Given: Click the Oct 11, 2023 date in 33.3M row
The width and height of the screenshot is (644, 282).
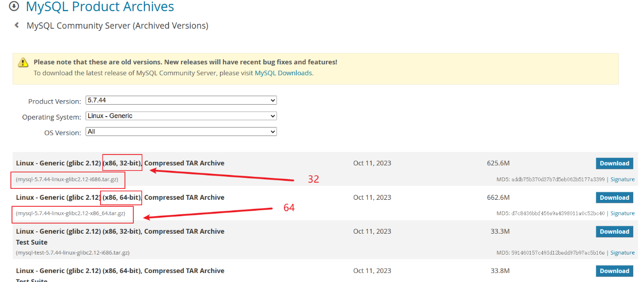Looking at the screenshot, I should coord(372,231).
